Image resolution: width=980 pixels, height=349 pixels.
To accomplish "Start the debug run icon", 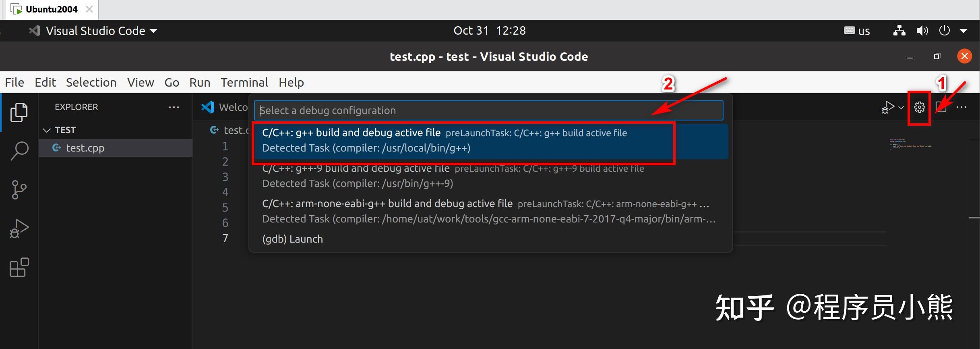I will (x=887, y=107).
